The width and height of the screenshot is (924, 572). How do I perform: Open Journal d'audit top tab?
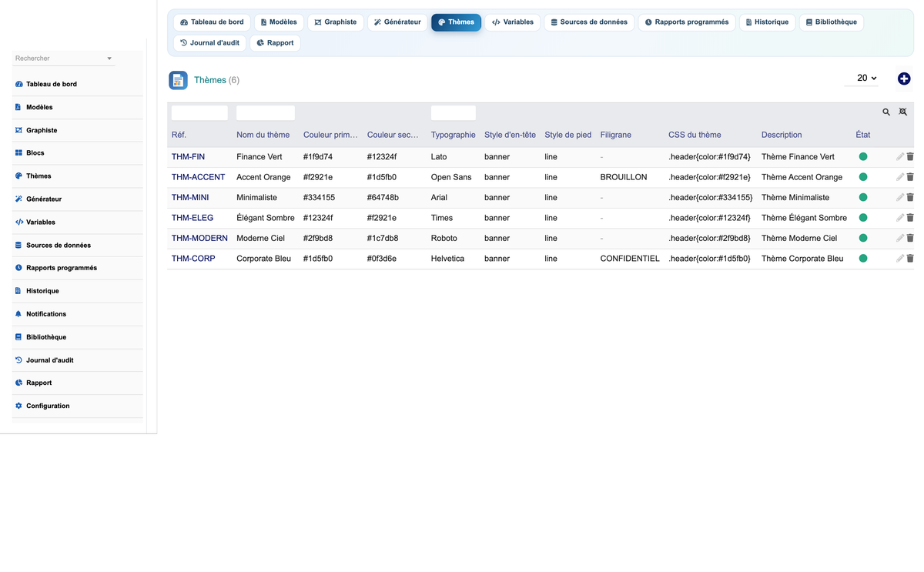pyautogui.click(x=210, y=43)
